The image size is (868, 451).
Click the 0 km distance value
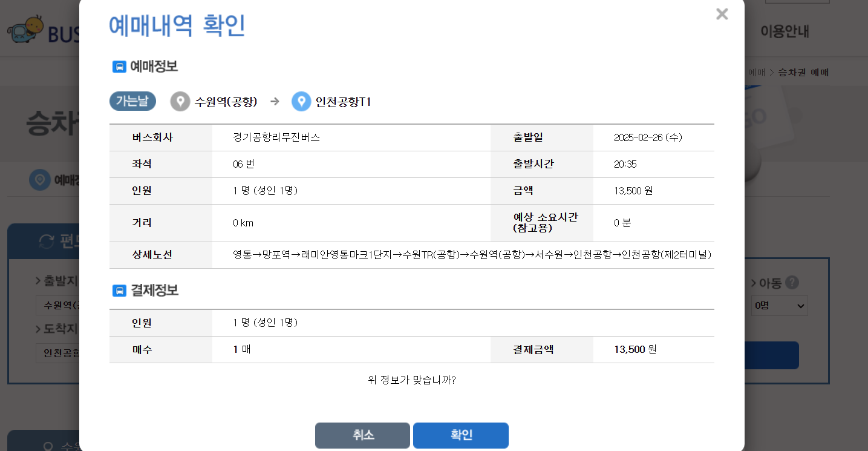243,223
